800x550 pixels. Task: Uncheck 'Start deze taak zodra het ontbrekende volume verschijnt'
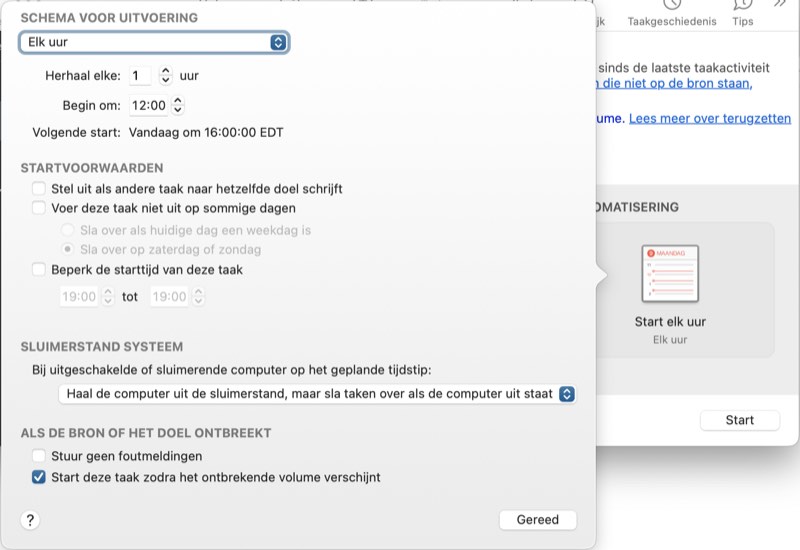tap(39, 477)
